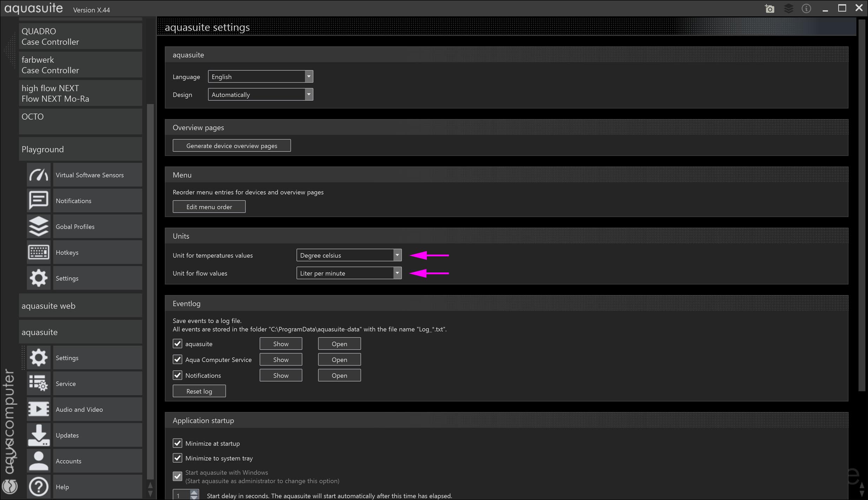Click Generate device overview pages button
Image resolution: width=868 pixels, height=500 pixels.
coord(231,146)
